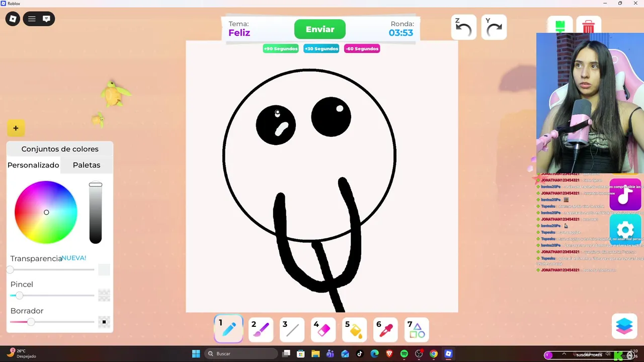The width and height of the screenshot is (644, 362).
Task: Undo the last stroke with Z arrow
Action: [463, 28]
